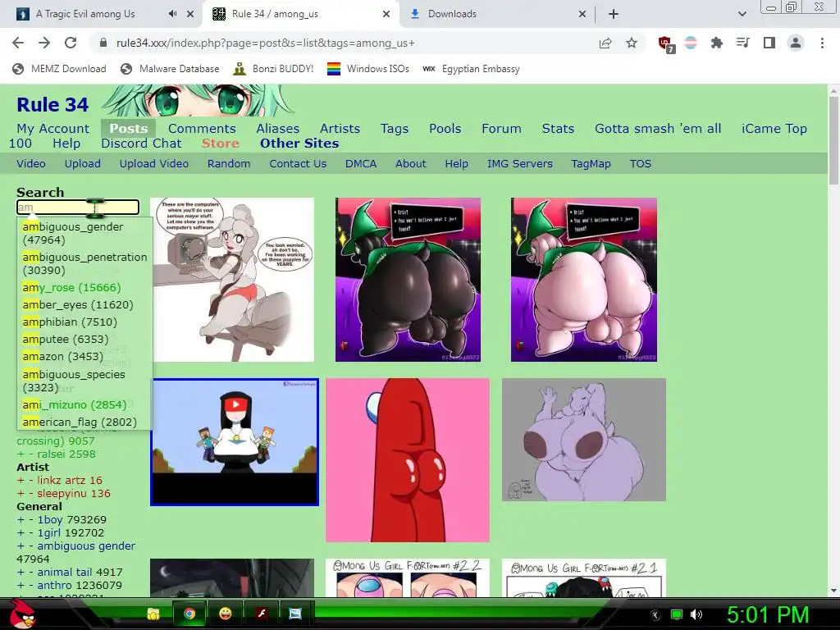840x630 pixels.
Task: Reload the current page
Action: tap(71, 43)
